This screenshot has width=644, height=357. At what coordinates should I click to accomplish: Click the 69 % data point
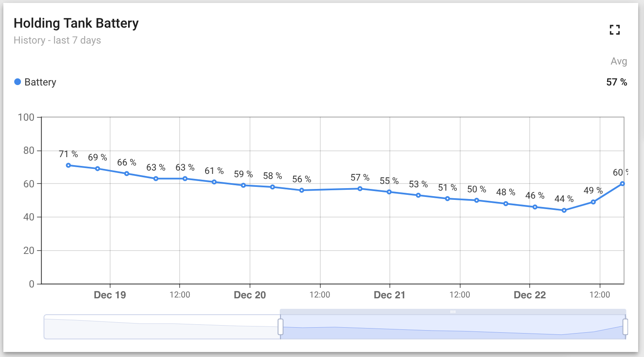(98, 168)
